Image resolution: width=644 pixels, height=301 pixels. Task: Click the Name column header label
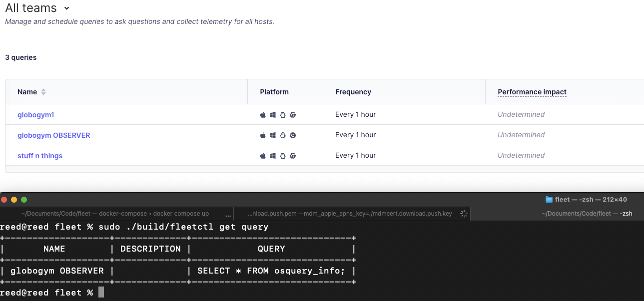click(x=27, y=92)
